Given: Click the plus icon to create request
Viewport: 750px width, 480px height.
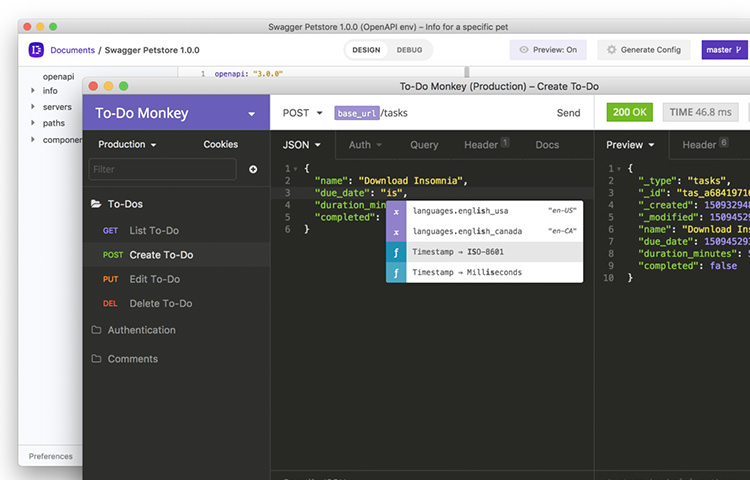Looking at the screenshot, I should pos(253,169).
